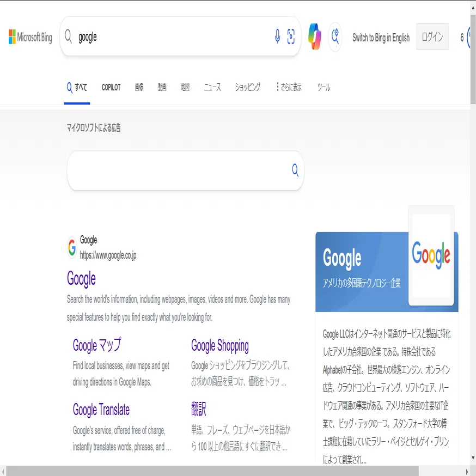
Task: Open the Google Translate sitelink
Action: click(101, 410)
